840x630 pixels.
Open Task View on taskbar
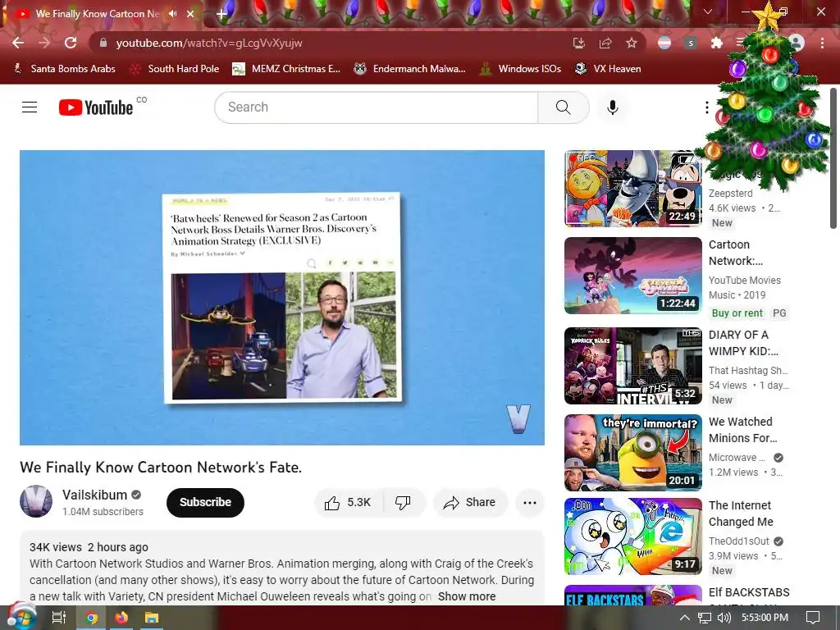click(x=58, y=618)
